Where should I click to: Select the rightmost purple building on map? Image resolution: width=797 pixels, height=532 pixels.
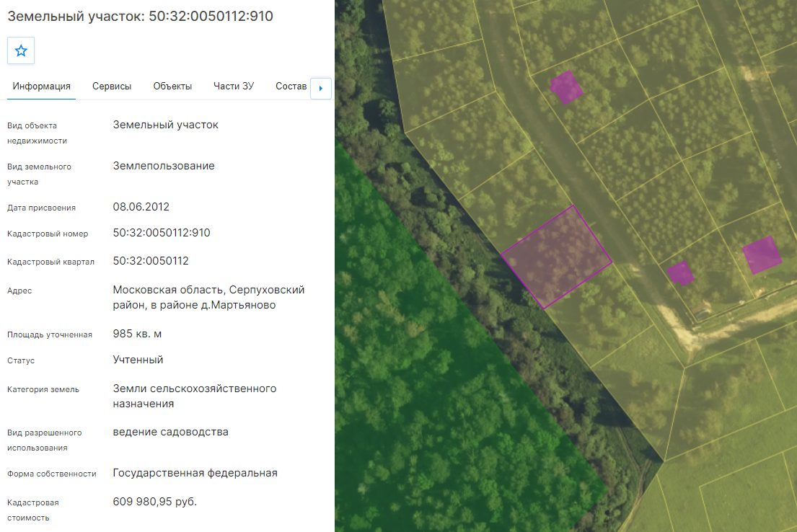point(762,254)
